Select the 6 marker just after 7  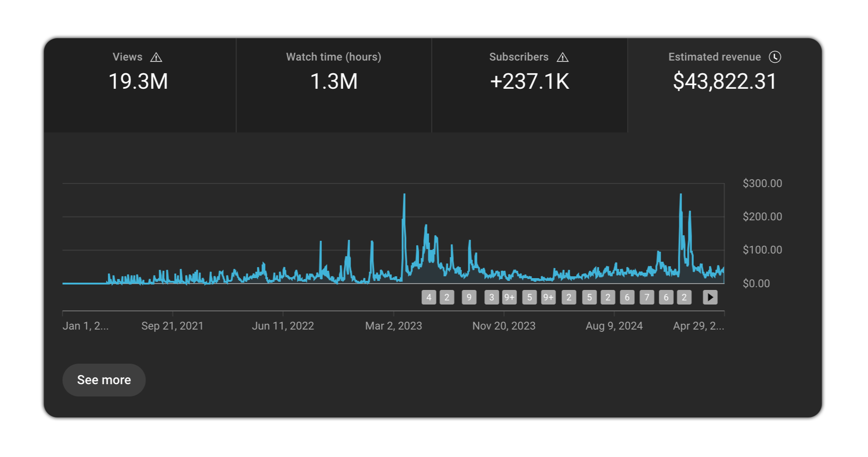(666, 297)
